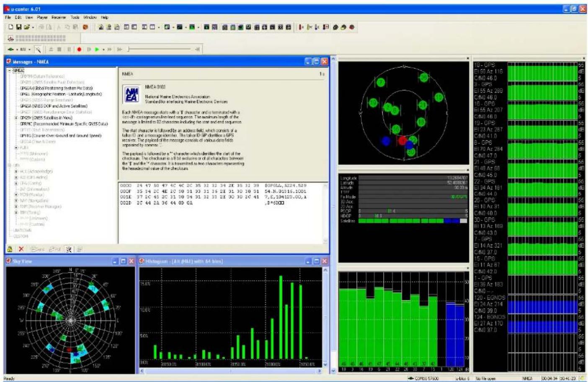Toggle the yellow lock icon in Messages window
Viewport: 588px width, 382px height.
pyautogui.click(x=10, y=249)
